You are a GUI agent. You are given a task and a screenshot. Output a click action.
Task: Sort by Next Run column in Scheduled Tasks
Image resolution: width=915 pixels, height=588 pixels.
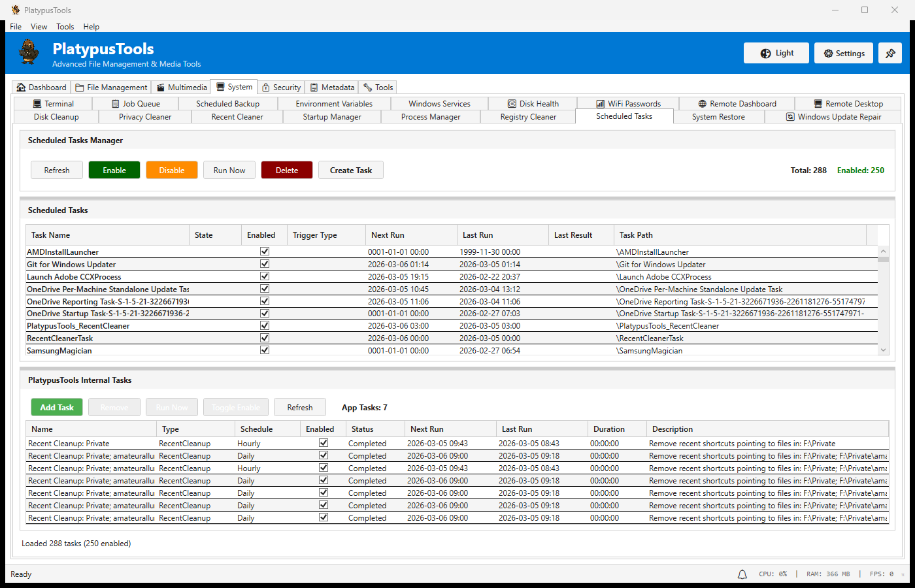point(411,235)
